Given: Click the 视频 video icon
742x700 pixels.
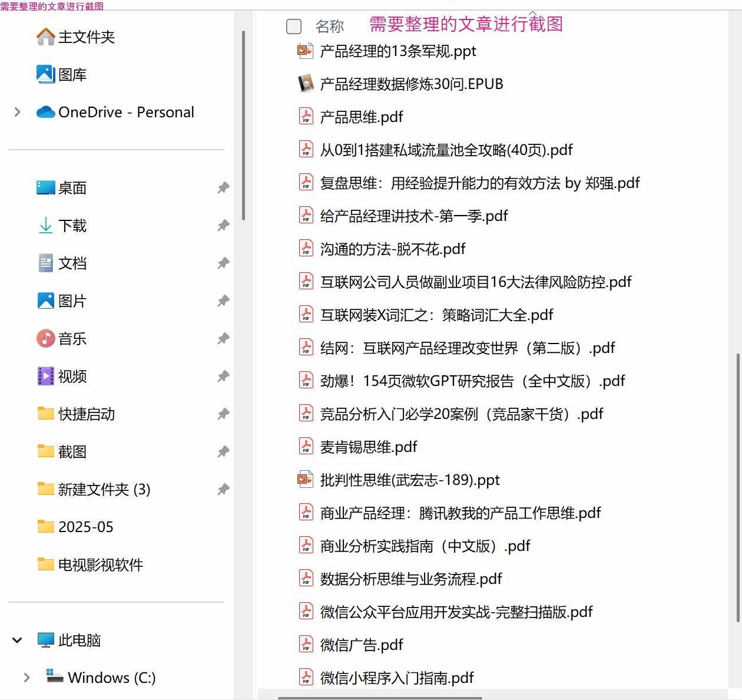Looking at the screenshot, I should pyautogui.click(x=45, y=377).
